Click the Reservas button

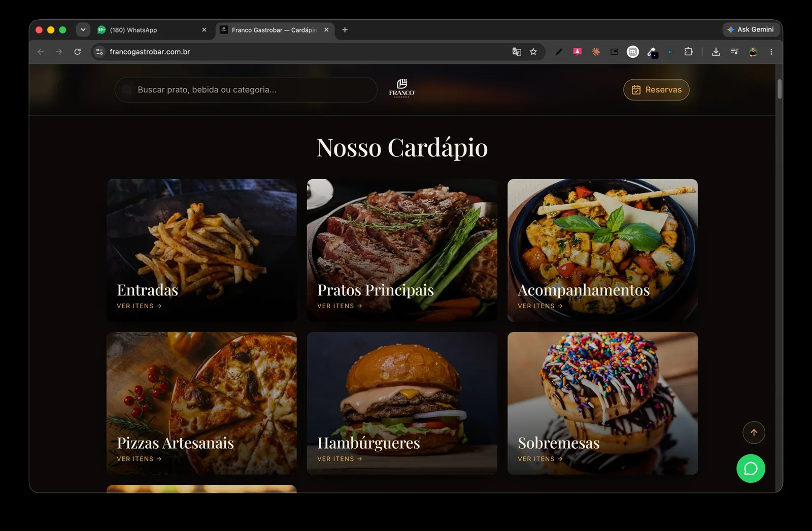656,90
